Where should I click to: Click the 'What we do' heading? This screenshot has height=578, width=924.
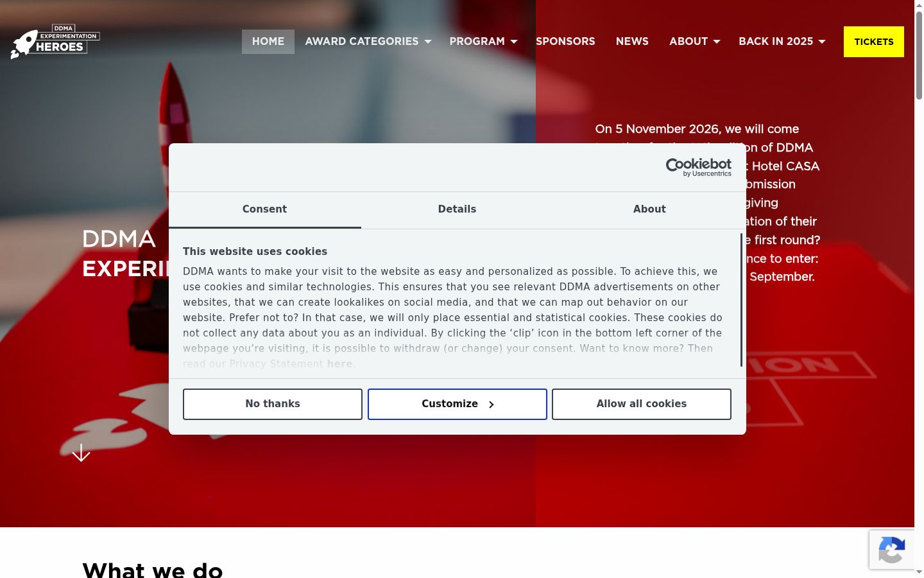pyautogui.click(x=153, y=570)
